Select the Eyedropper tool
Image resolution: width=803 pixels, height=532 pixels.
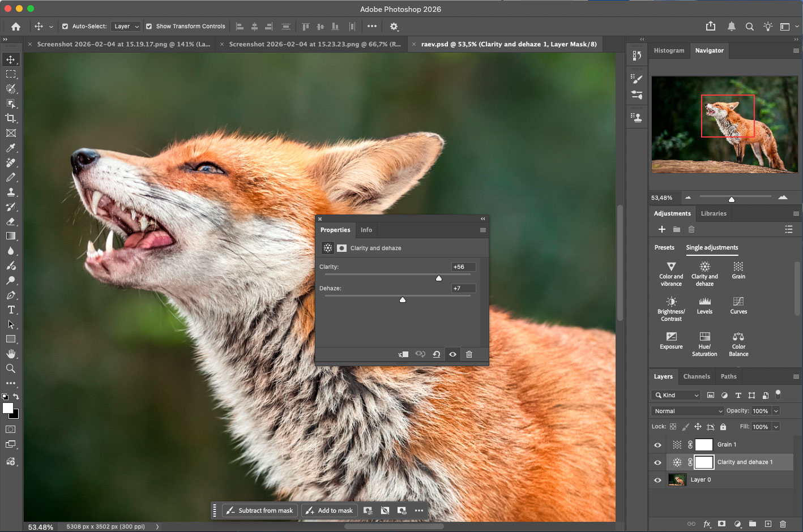coord(11,148)
